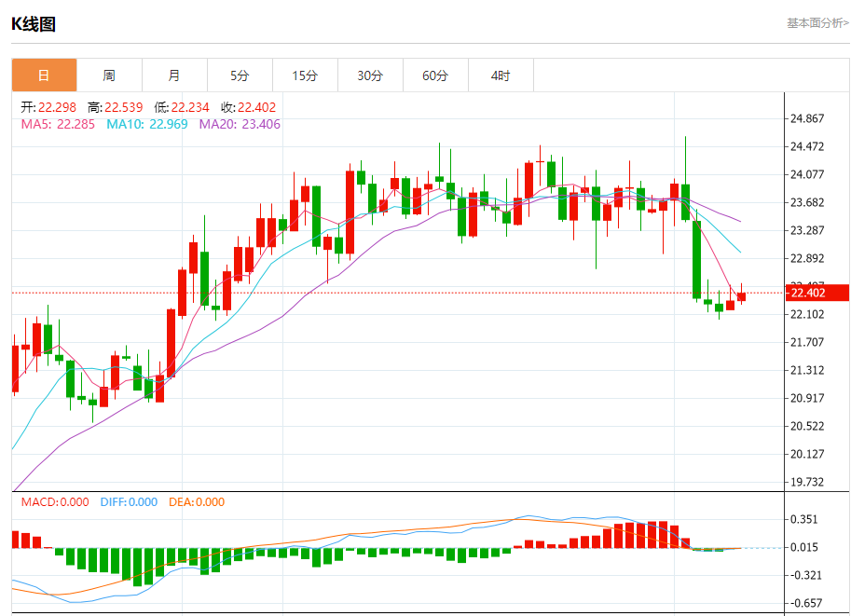Switch to the 月 monthly tab
The height and width of the screenshot is (616, 851).
coord(174,75)
